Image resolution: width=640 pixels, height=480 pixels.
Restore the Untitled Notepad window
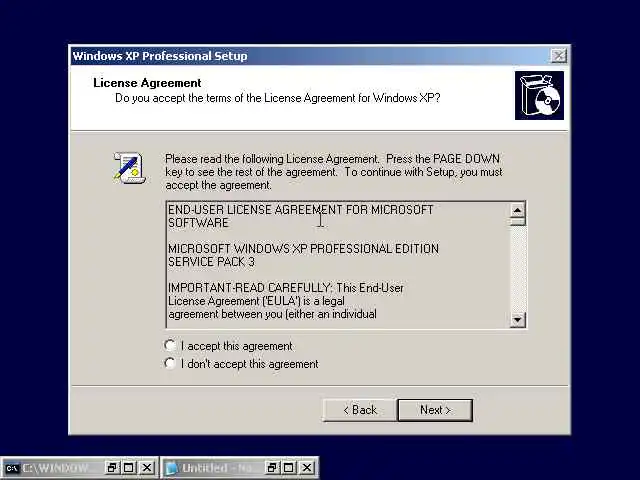point(271,468)
